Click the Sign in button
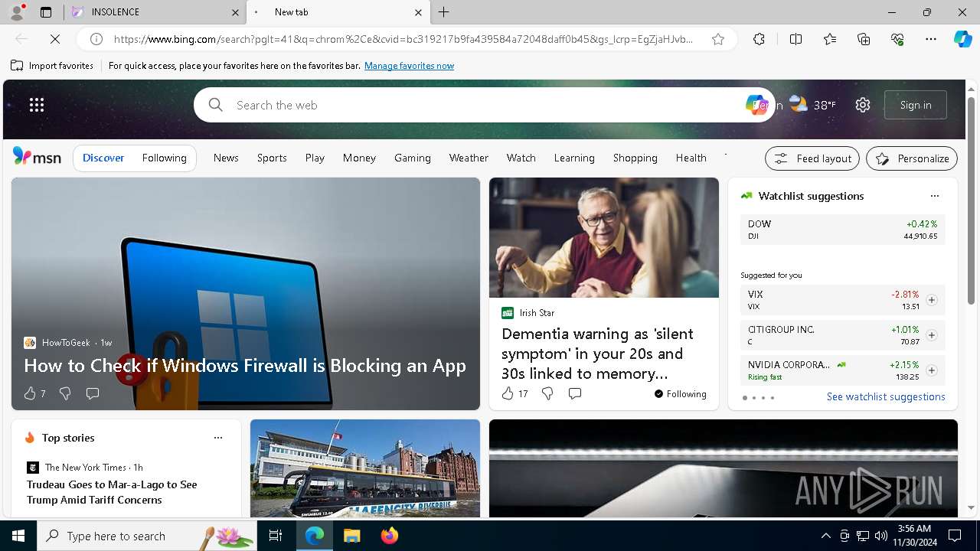The height and width of the screenshot is (551, 980). (x=916, y=105)
